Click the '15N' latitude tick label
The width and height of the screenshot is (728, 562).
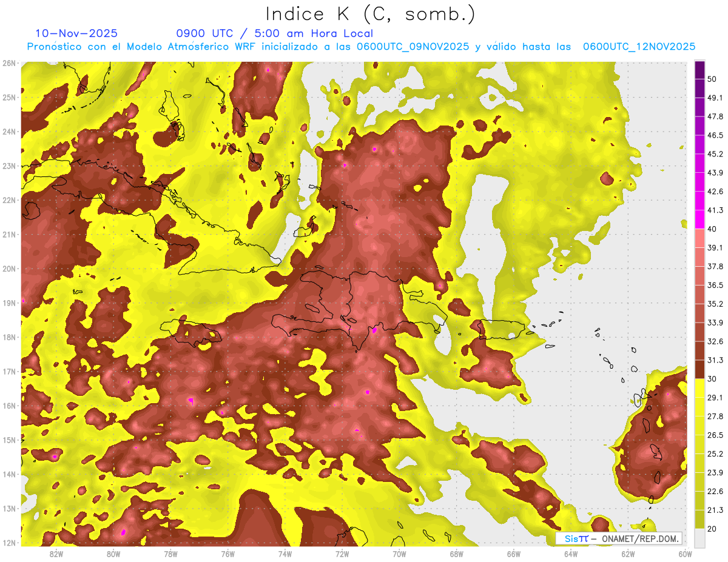tap(9, 440)
